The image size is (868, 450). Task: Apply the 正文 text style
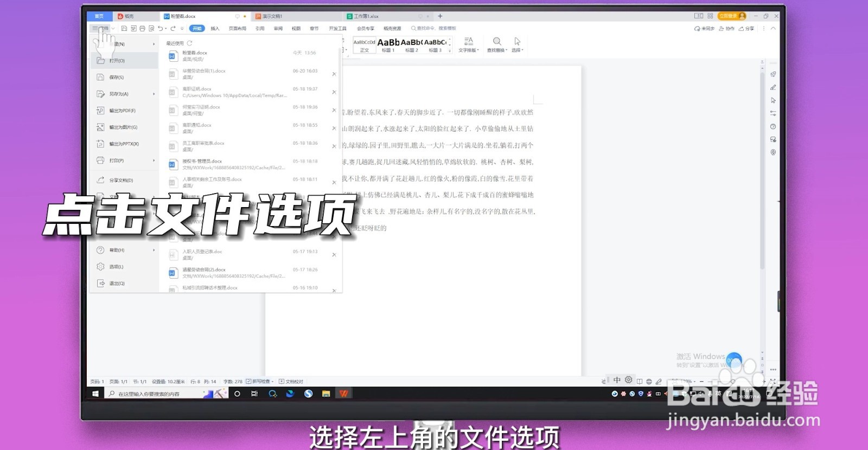(364, 46)
